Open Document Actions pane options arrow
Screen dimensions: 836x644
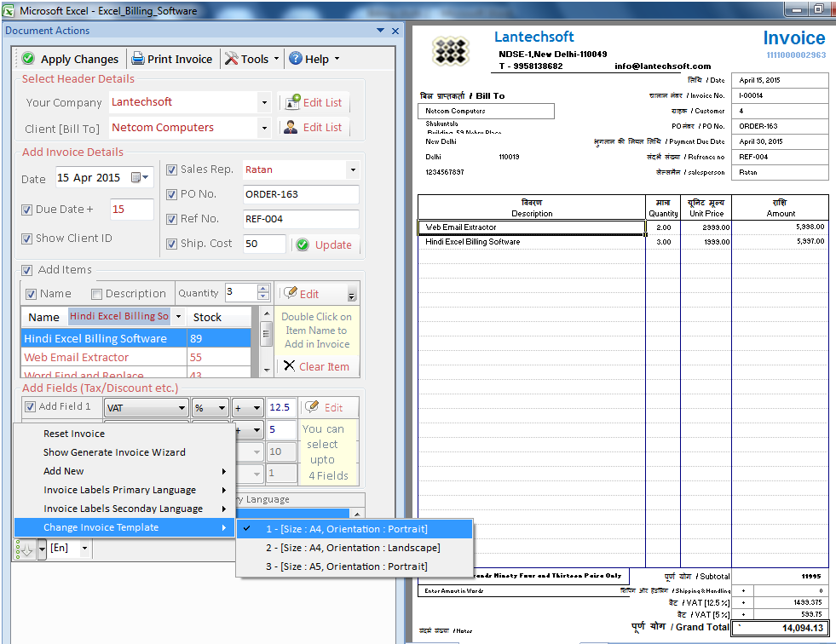coord(380,31)
